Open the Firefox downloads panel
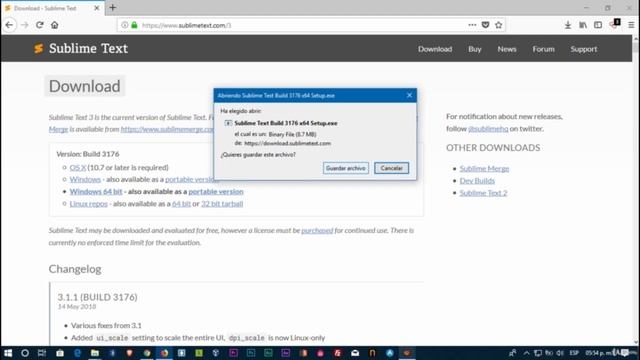This screenshot has width=640, height=360. tap(568, 25)
